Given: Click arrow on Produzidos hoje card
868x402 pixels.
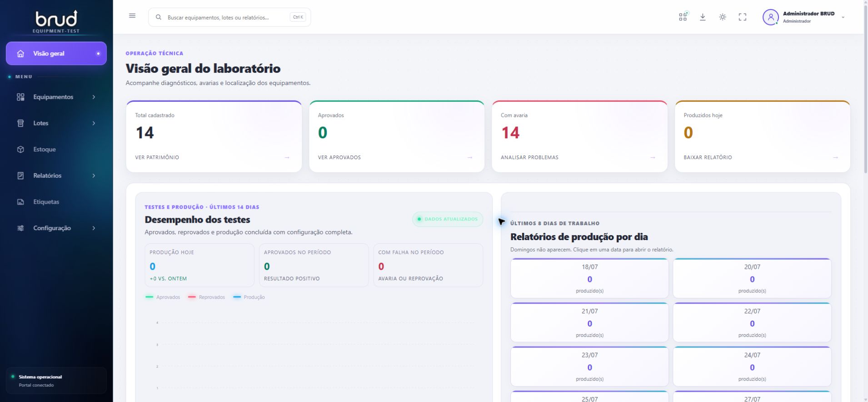Looking at the screenshot, I should point(835,157).
